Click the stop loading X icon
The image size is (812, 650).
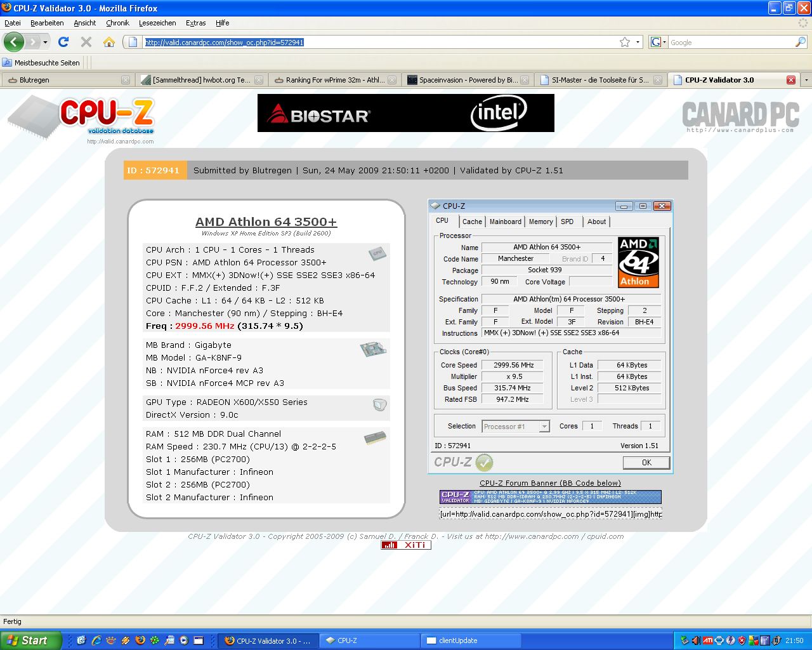(x=86, y=42)
